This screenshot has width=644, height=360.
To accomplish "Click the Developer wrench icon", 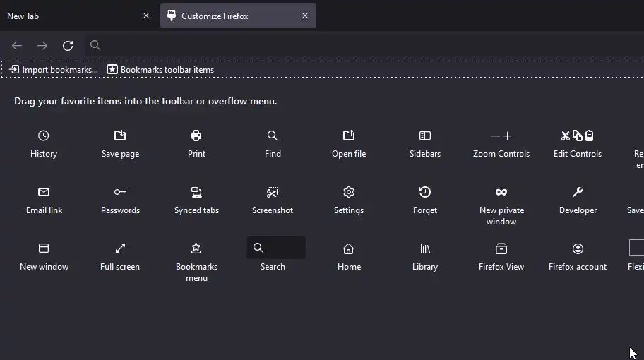I will (x=578, y=192).
